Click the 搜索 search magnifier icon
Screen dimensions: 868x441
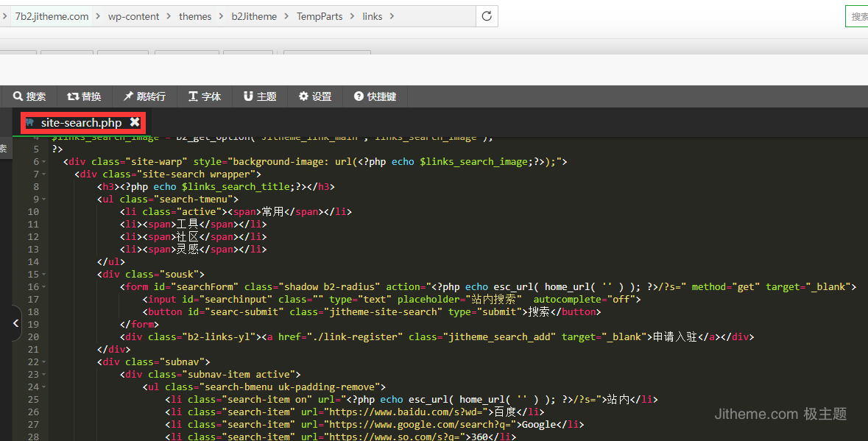click(18, 96)
